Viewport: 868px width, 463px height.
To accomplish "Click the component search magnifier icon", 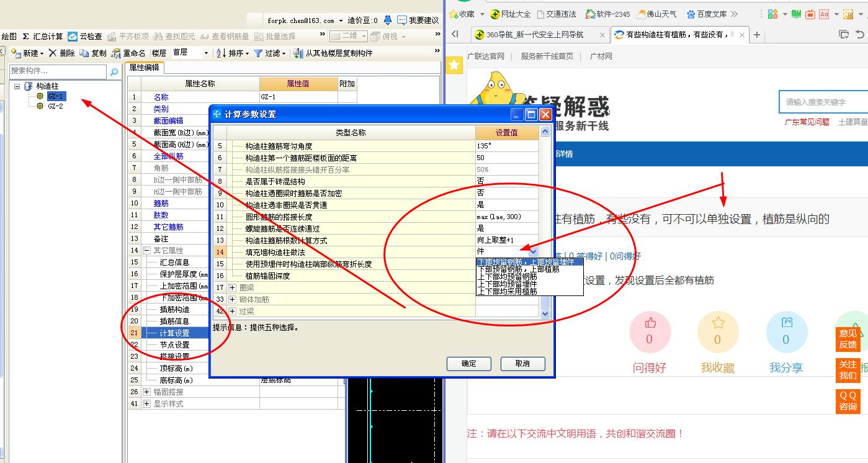I will tap(114, 72).
